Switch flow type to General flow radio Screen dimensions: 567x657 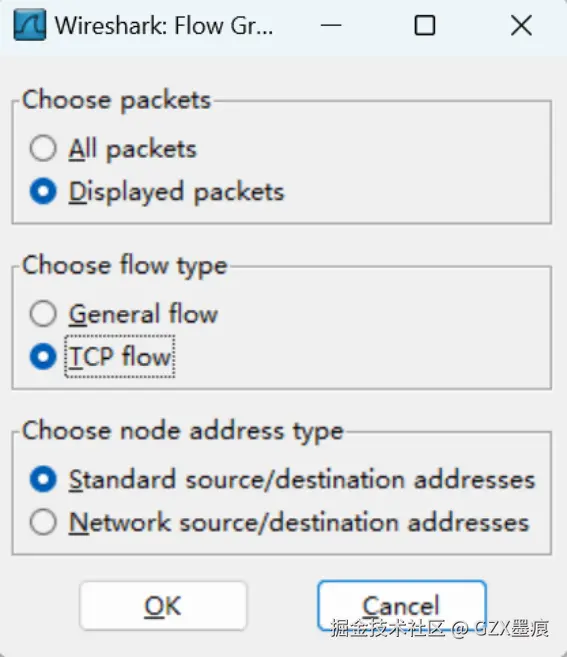43,313
